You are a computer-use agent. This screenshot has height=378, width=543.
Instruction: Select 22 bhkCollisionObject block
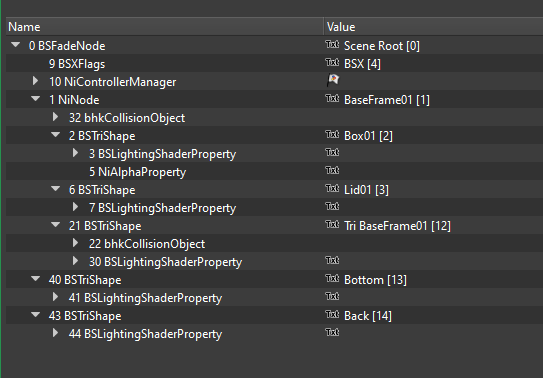[147, 244]
